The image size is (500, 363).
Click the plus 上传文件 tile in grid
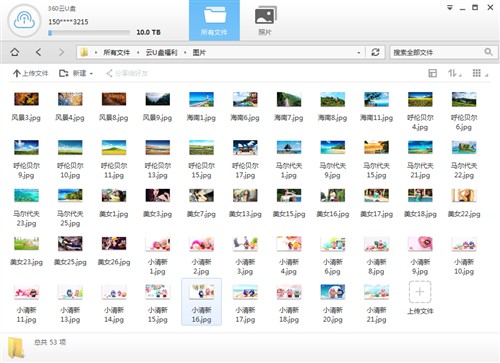pos(420,292)
